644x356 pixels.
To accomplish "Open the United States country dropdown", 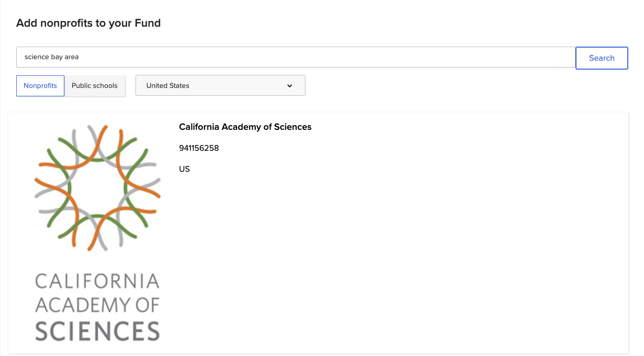I will [220, 86].
